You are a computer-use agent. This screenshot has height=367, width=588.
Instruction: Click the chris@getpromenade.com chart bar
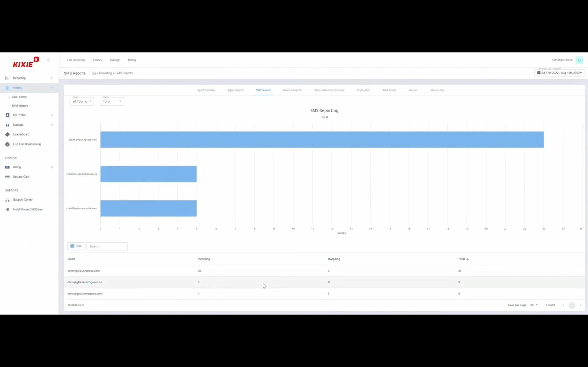148,208
